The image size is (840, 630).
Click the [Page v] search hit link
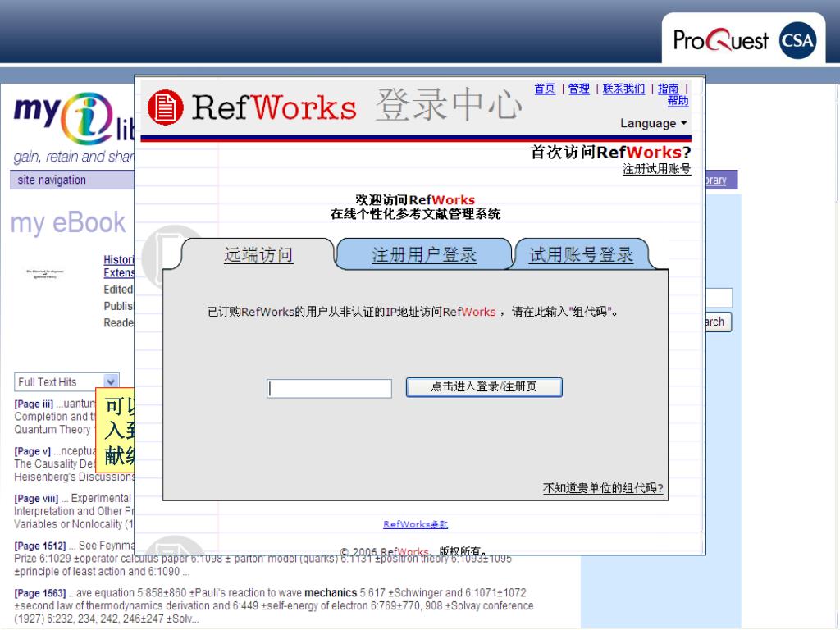pyautogui.click(x=32, y=451)
